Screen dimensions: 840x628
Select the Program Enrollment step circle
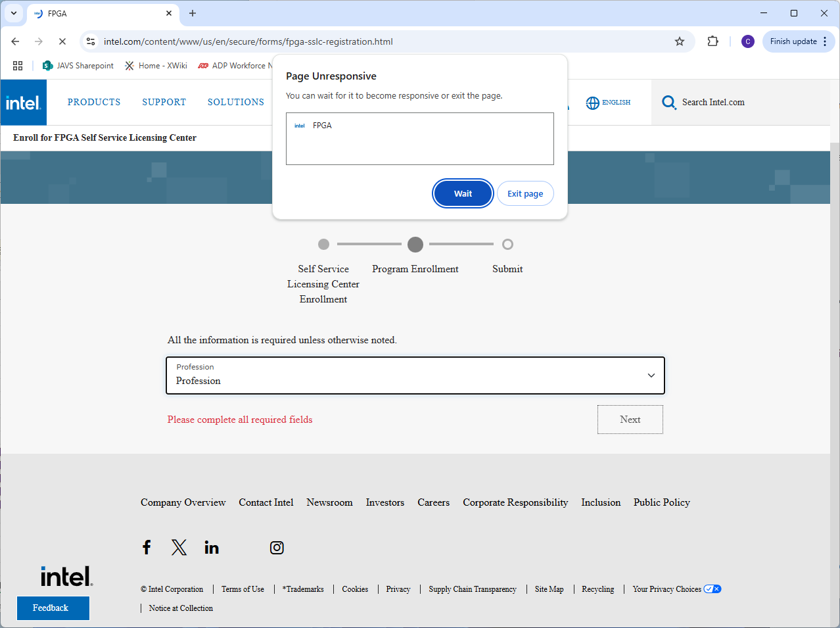pyautogui.click(x=415, y=245)
